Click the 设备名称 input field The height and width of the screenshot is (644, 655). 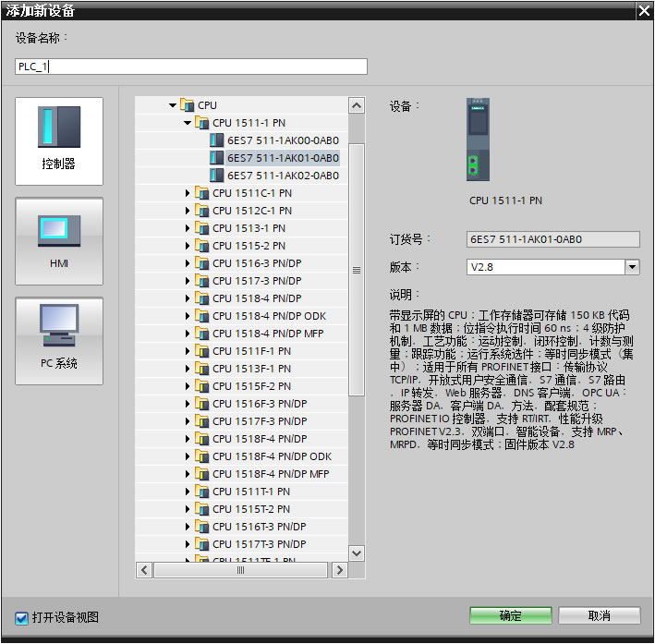[x=191, y=67]
